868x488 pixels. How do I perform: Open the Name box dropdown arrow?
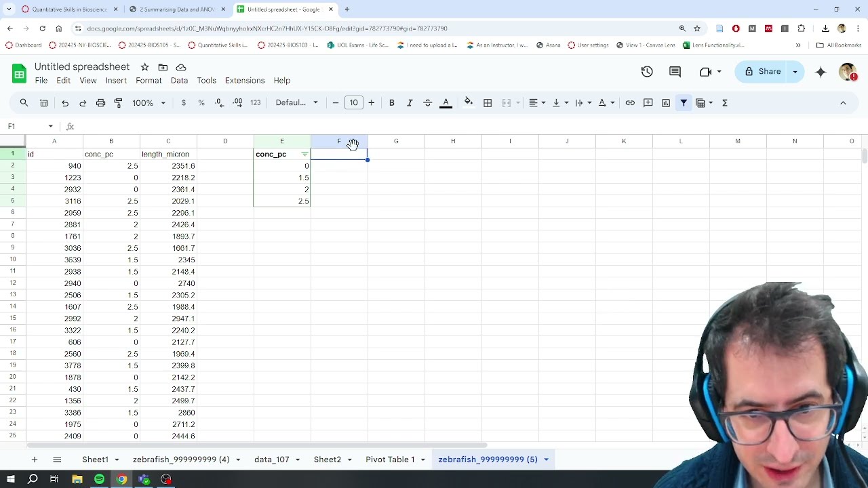[x=50, y=126]
